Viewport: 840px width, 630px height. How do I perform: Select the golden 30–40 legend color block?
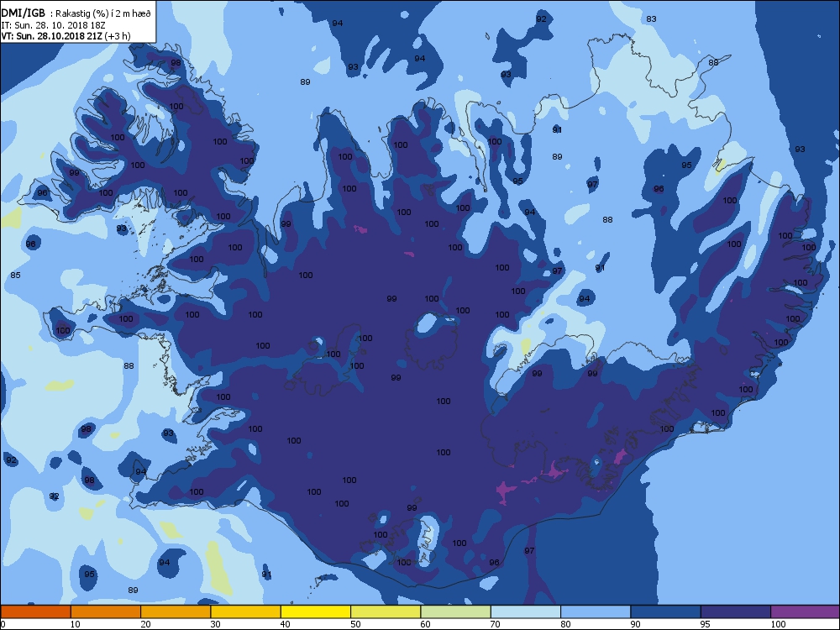click(x=246, y=612)
